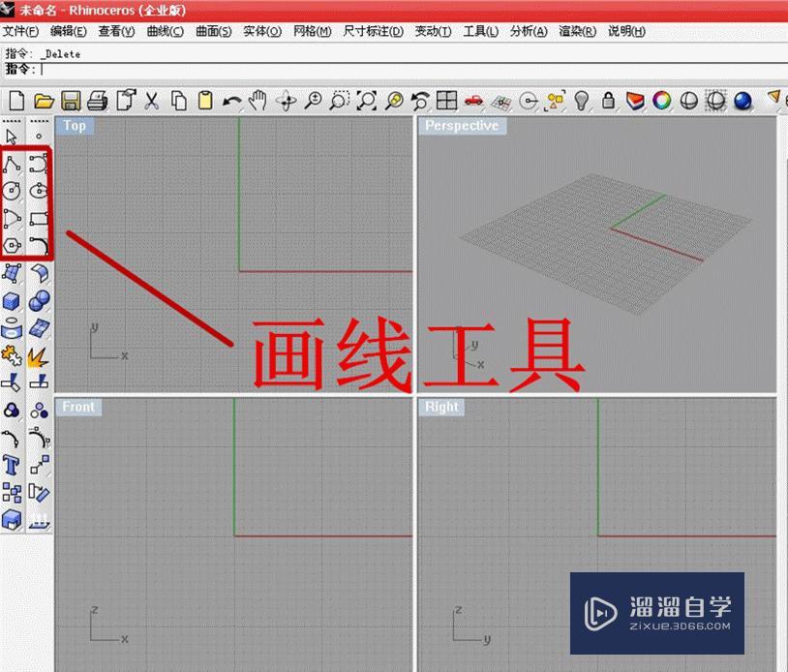This screenshot has width=788, height=672.
Task: Click the blue Render sphere icon
Action: pyautogui.click(x=743, y=101)
